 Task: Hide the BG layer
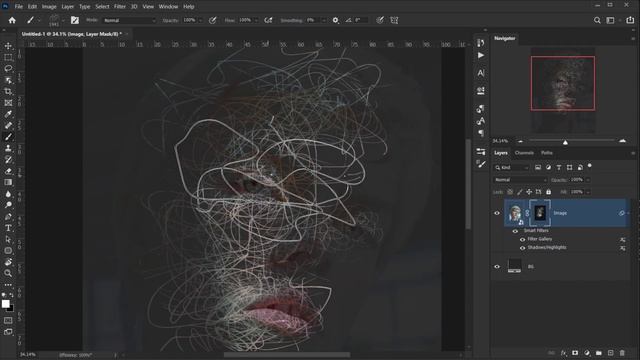pos(497,267)
